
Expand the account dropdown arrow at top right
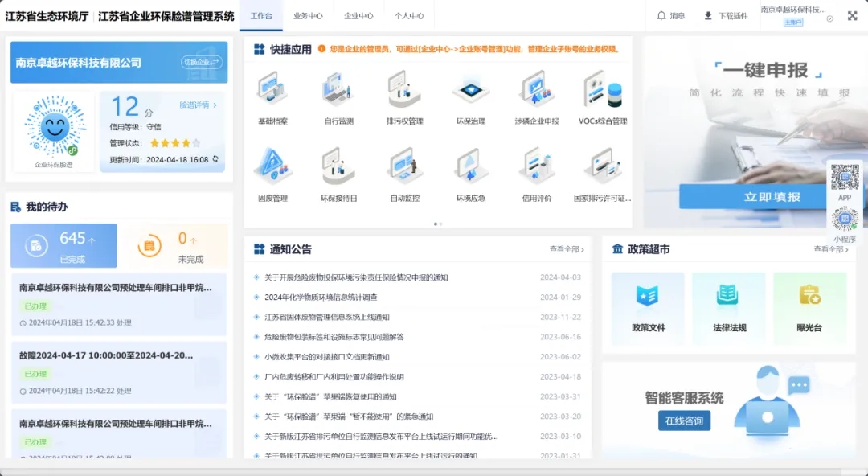(x=829, y=18)
